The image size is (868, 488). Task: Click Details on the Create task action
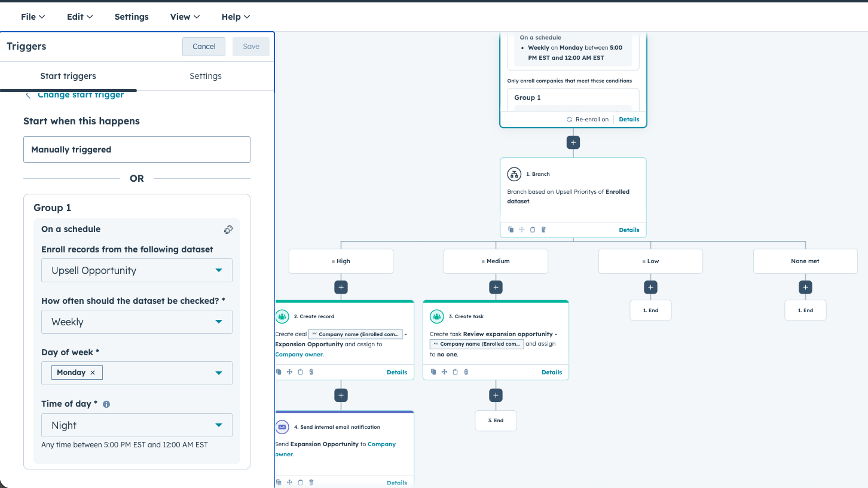(551, 372)
